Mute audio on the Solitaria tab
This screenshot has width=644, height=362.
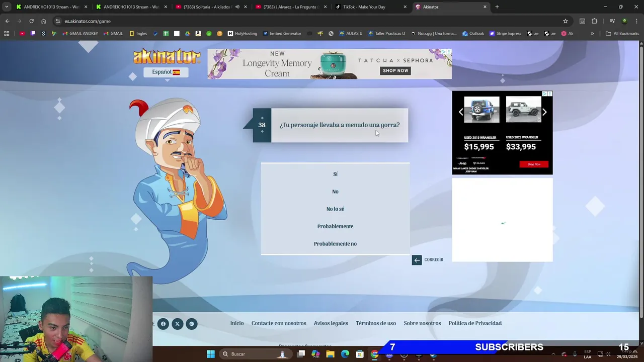pos(237,7)
